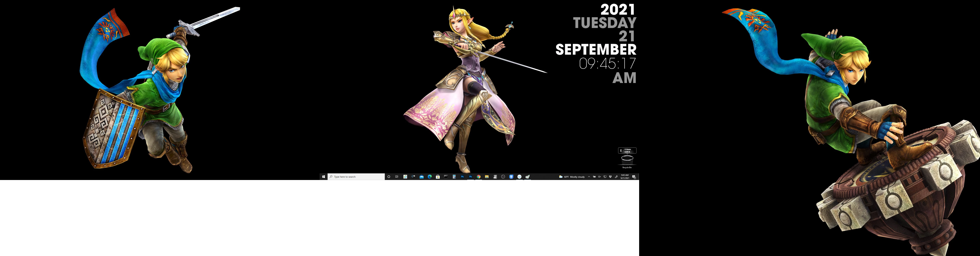Open the notification center with 4 notifications
Image resolution: width=980 pixels, height=256 pixels.
pos(634,177)
